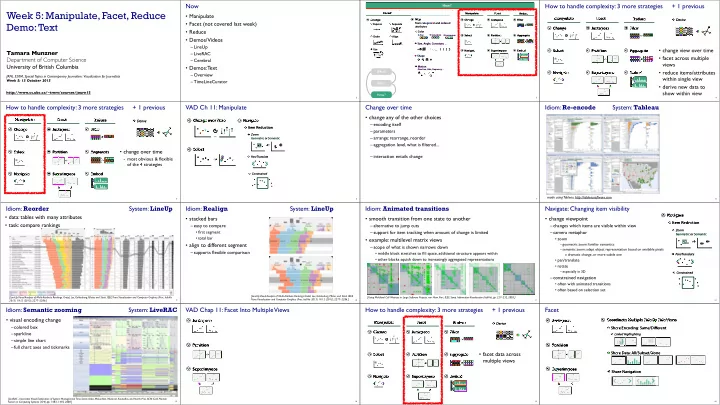Click the 'stacked bars' bullet on Realign slide
Screen dimensions: 720x405
point(202,219)
